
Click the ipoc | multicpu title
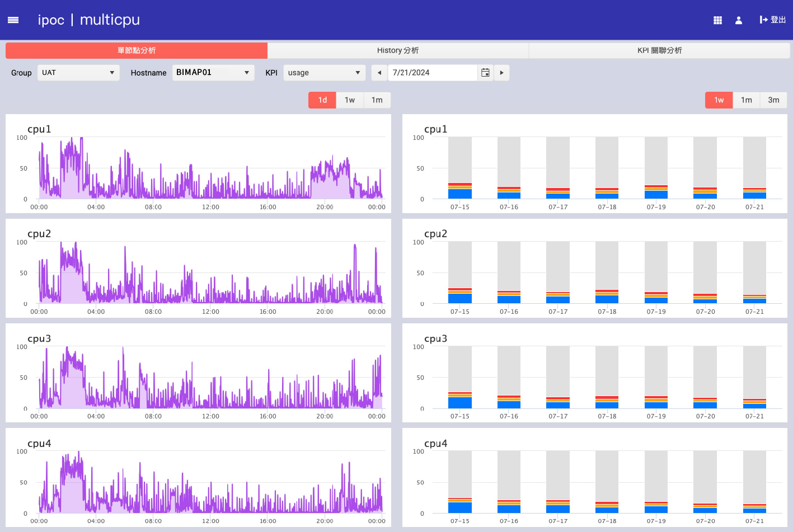(89, 20)
